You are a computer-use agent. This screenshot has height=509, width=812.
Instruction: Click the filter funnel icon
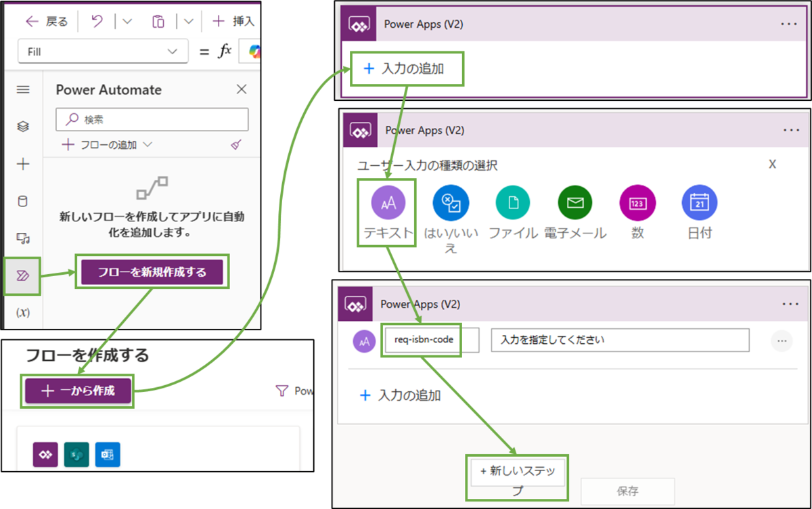pyautogui.click(x=281, y=391)
